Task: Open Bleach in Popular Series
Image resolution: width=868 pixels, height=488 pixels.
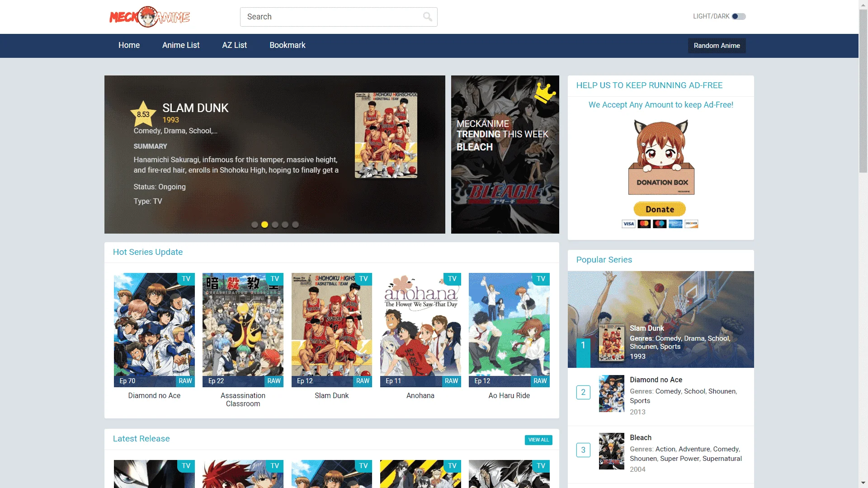Action: 641,437
